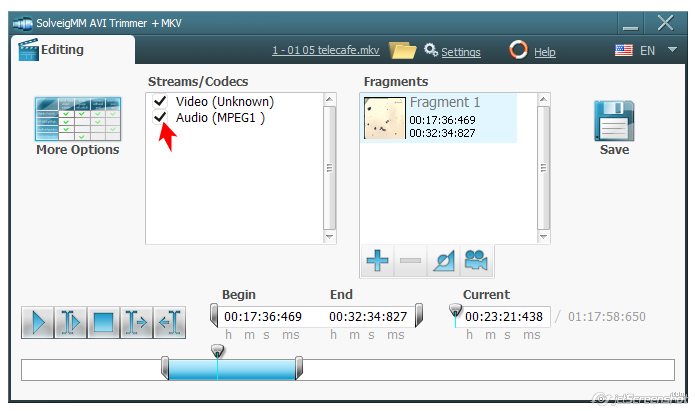Click the Audio (MPEG1) label
This screenshot has width=695, height=411.
[x=220, y=118]
